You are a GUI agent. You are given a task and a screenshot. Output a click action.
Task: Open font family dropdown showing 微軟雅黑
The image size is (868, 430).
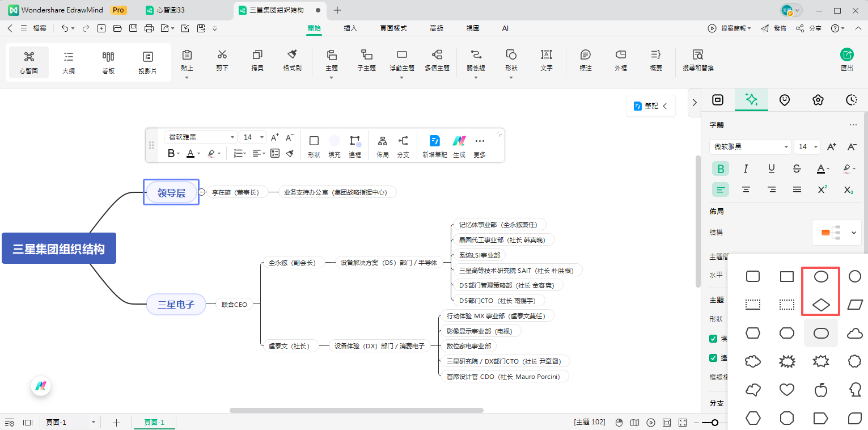[750, 146]
